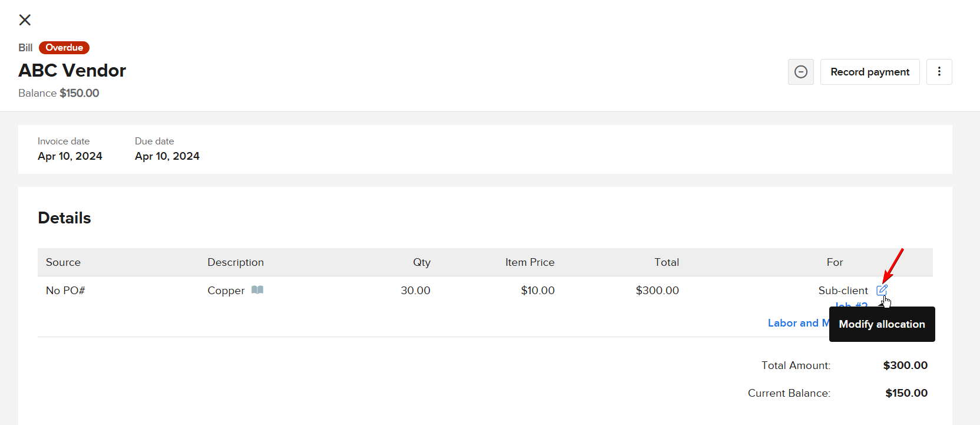980x425 pixels.
Task: Click the Record payment button
Action: [x=869, y=72]
